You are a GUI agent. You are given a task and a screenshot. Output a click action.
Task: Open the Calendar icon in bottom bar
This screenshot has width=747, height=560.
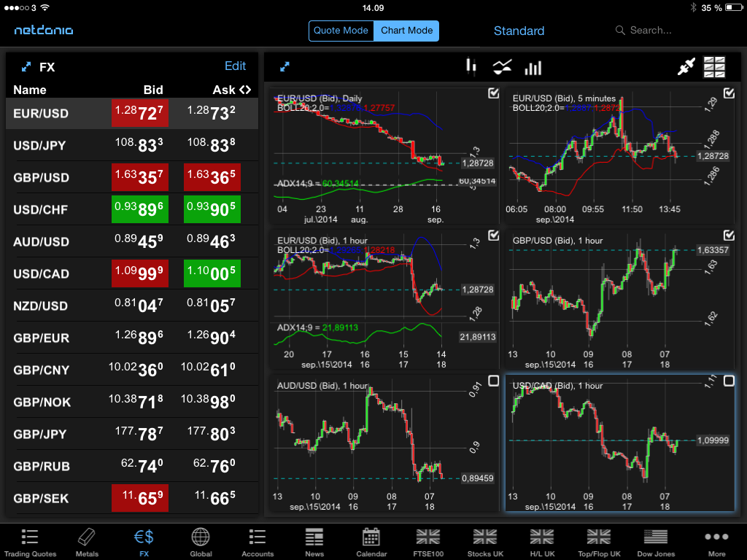coord(371,542)
